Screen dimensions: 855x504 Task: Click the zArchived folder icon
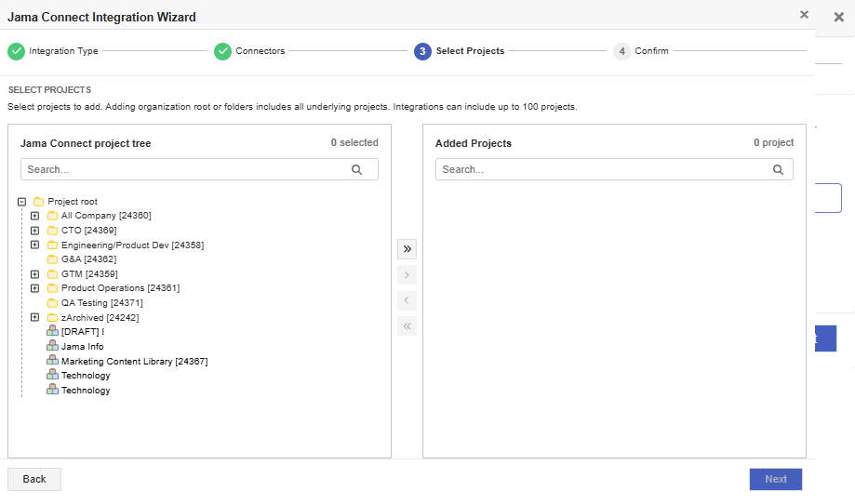point(52,318)
